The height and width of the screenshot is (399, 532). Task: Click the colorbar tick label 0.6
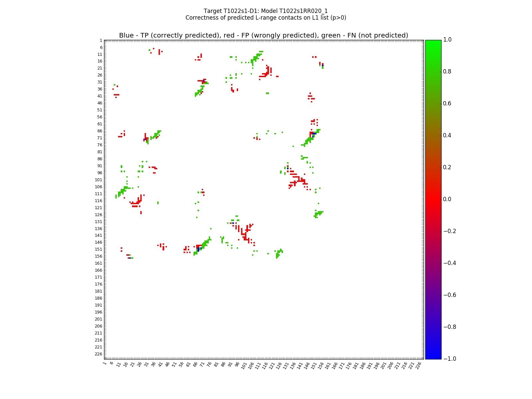tap(448, 103)
